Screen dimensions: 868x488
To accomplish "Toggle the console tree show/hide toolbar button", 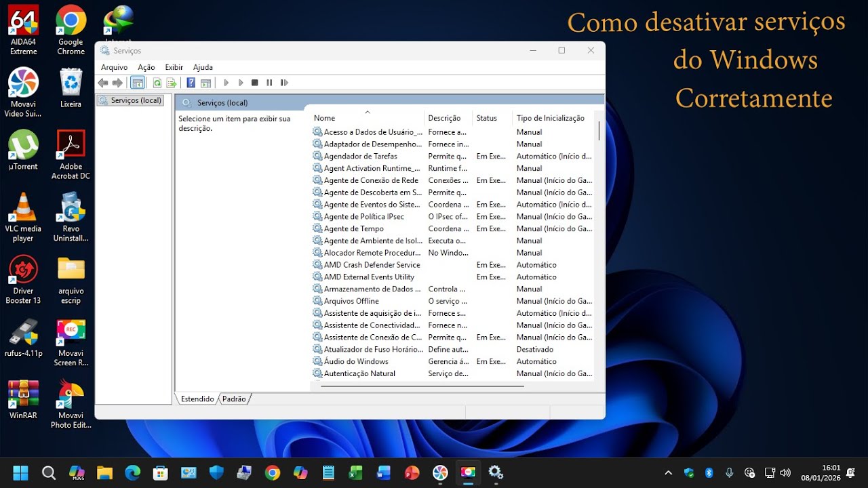I will 138,83.
